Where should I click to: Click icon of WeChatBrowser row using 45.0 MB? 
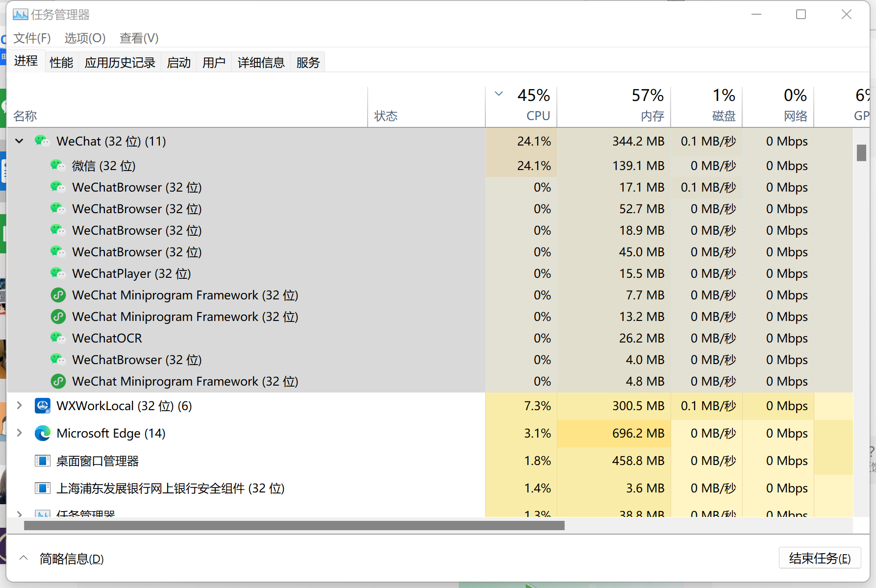(x=58, y=252)
